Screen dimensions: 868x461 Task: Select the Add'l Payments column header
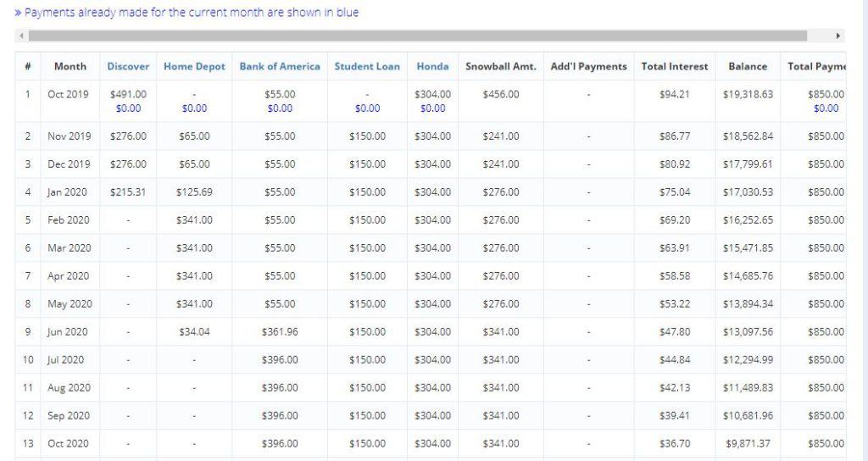click(x=588, y=66)
